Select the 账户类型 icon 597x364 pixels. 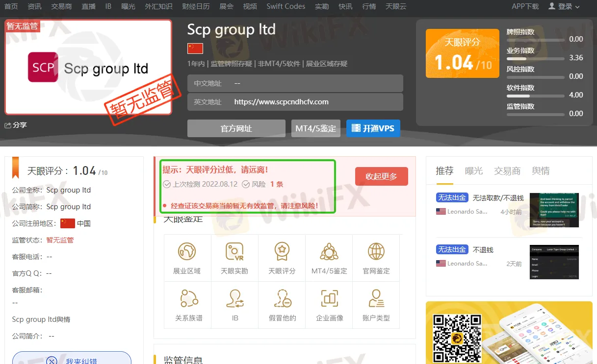376,298
